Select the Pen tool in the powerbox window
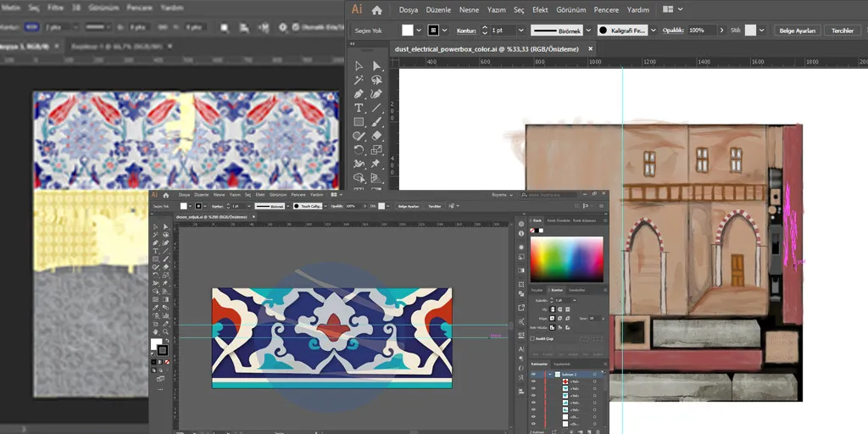 pyautogui.click(x=359, y=93)
